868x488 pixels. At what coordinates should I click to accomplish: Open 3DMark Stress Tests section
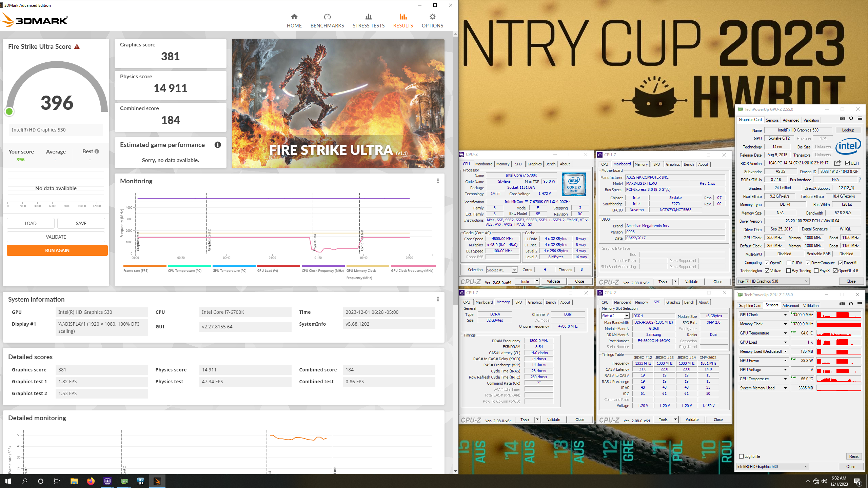point(369,21)
